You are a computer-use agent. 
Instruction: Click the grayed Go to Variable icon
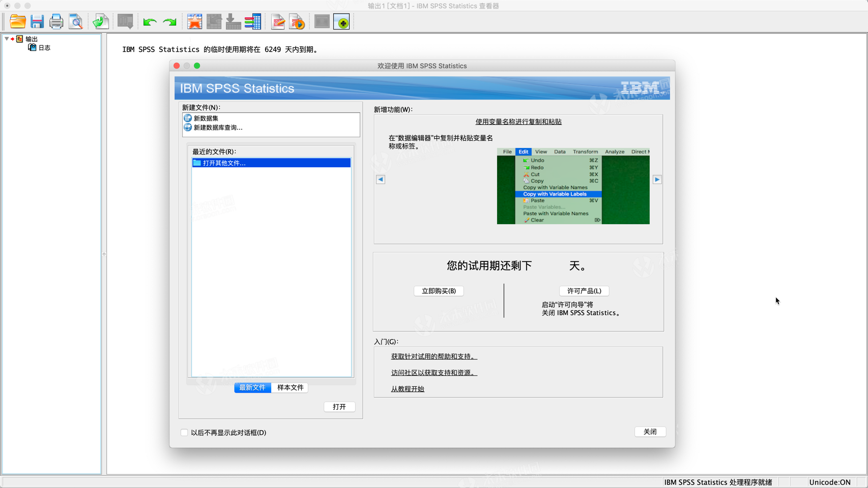233,22
